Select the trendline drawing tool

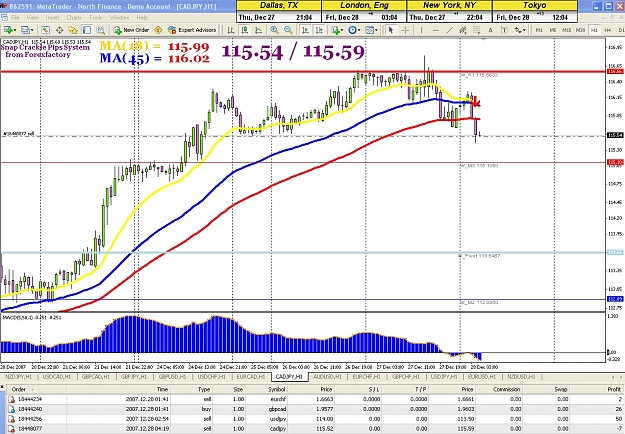449,30
